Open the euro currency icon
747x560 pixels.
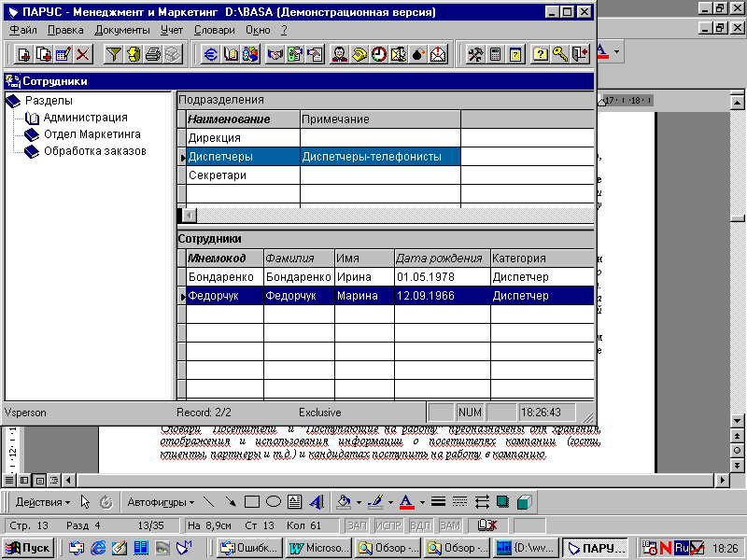pyautogui.click(x=210, y=54)
